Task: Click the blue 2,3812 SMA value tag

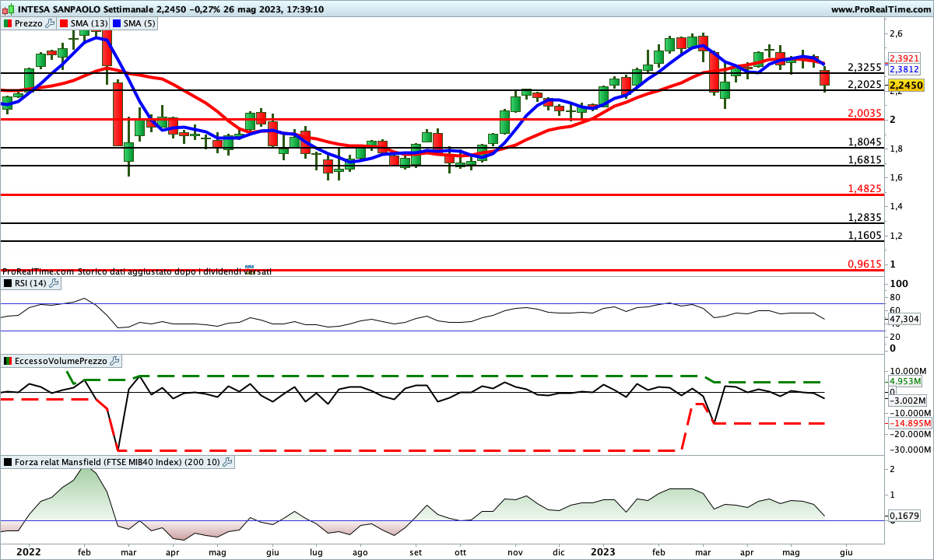Action: click(904, 68)
